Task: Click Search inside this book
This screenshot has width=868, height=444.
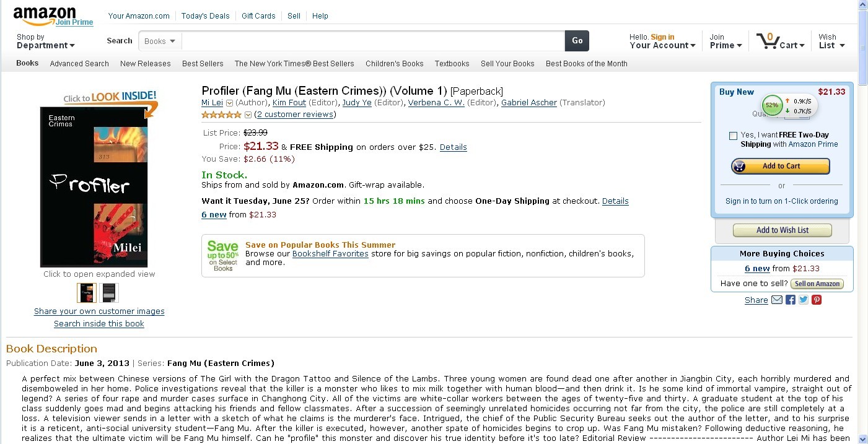Action: point(99,324)
